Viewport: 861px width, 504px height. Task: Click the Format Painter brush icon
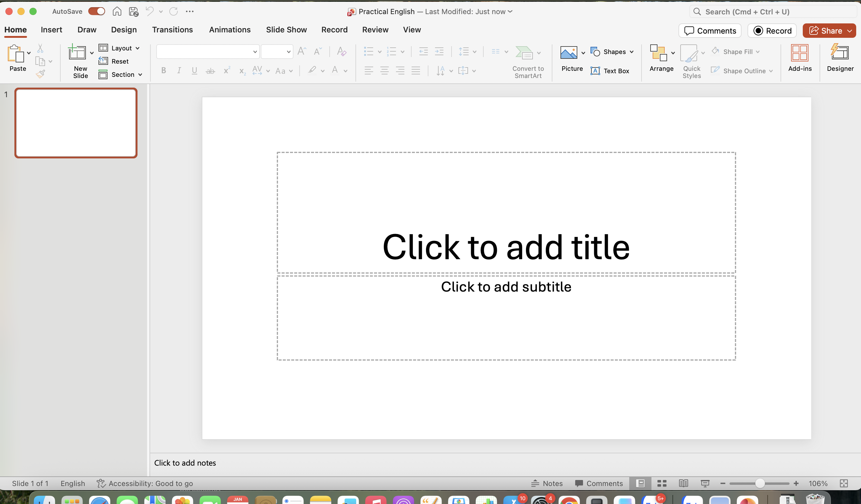41,73
